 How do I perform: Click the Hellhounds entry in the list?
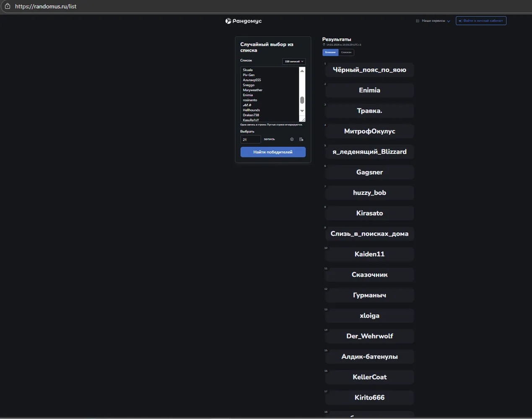pyautogui.click(x=252, y=110)
